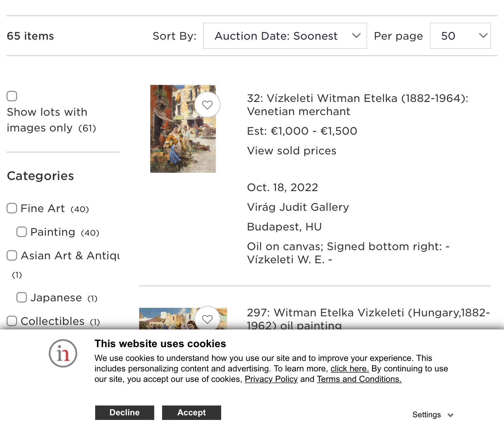
Task: Toggle Show lots with images only
Action: 12,96
